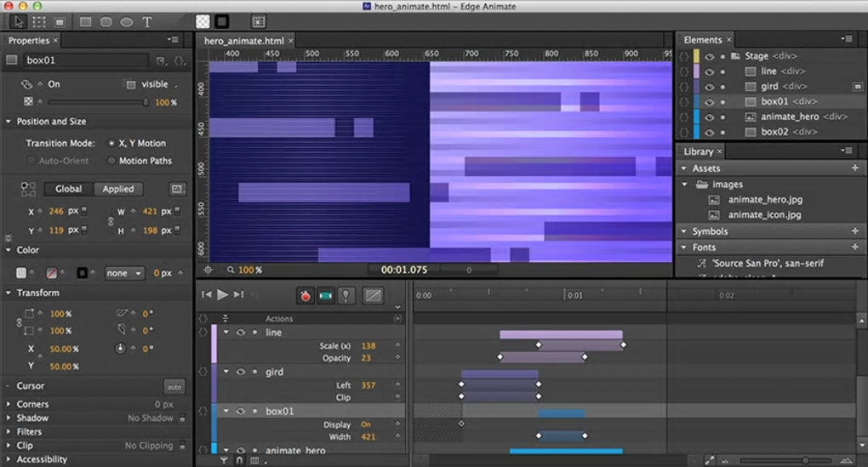868x467 pixels.
Task: Switch to the Library panel tab
Action: click(699, 151)
